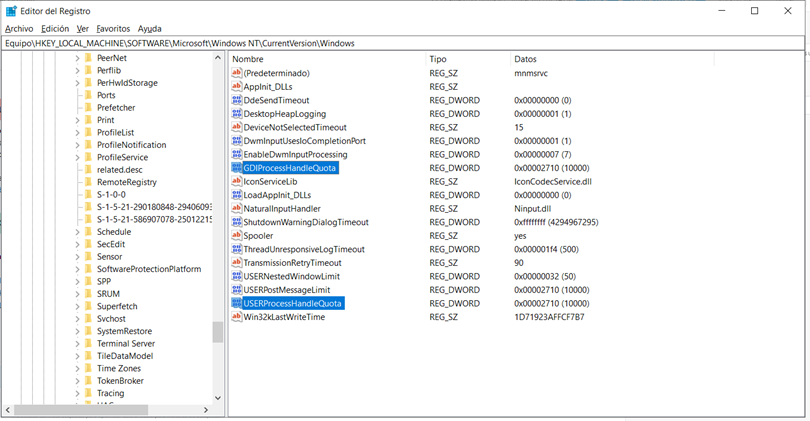
Task: Click the USERNestedWindowLimit DWORD icon
Action: point(237,276)
